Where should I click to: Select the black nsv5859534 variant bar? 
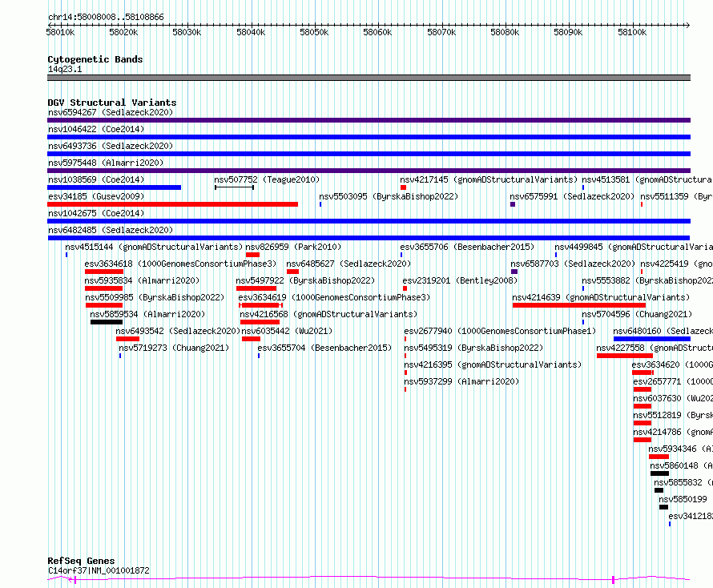[x=107, y=322]
